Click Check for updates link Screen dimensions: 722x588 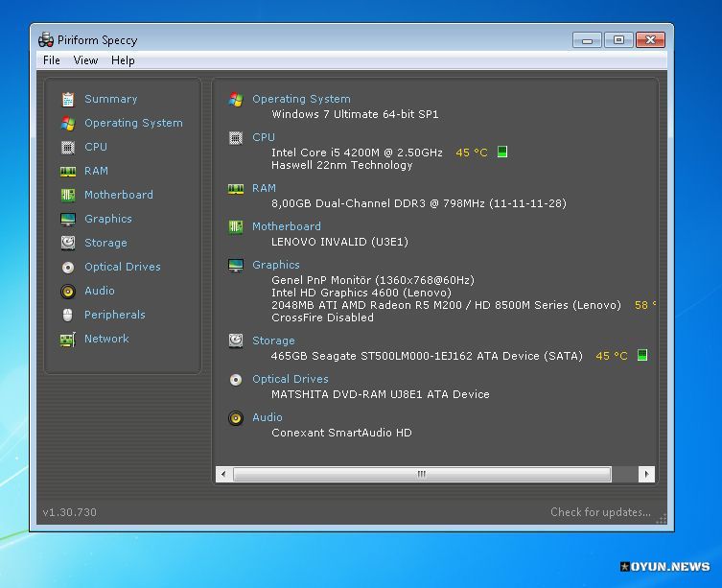(601, 512)
